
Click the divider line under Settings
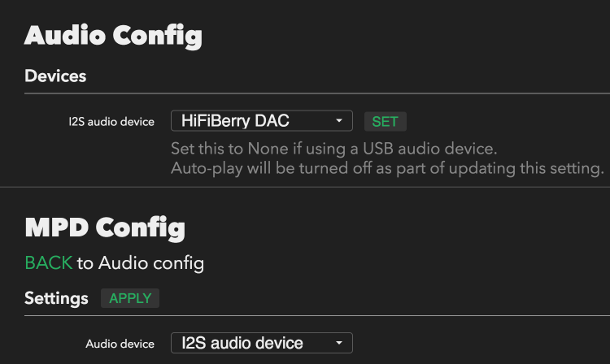click(317, 316)
